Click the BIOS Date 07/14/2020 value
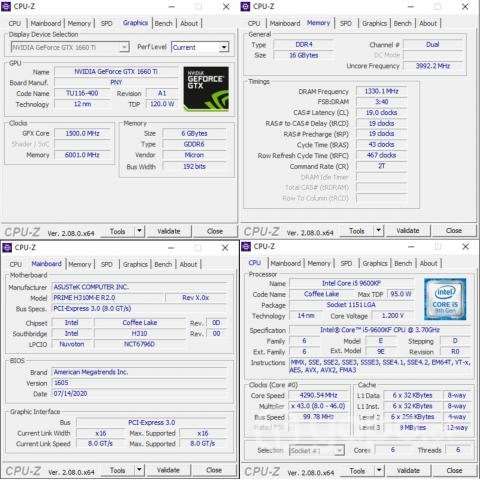 click(x=140, y=393)
